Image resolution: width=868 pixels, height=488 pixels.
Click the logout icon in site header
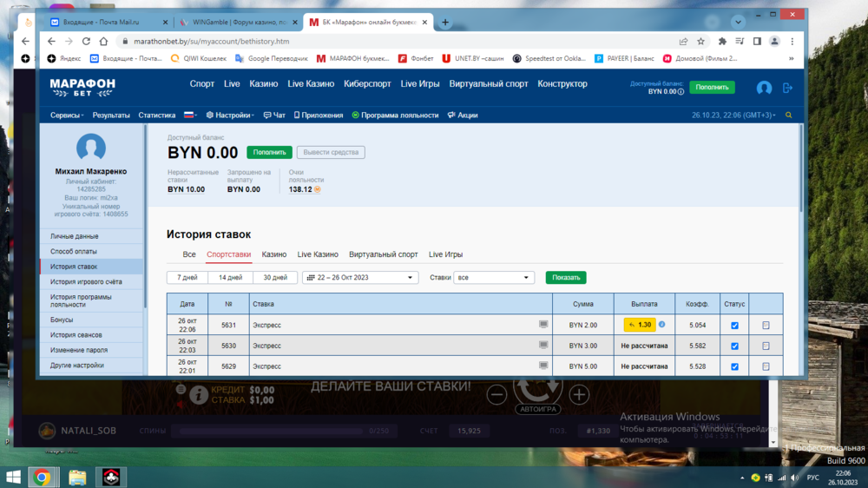(x=787, y=88)
